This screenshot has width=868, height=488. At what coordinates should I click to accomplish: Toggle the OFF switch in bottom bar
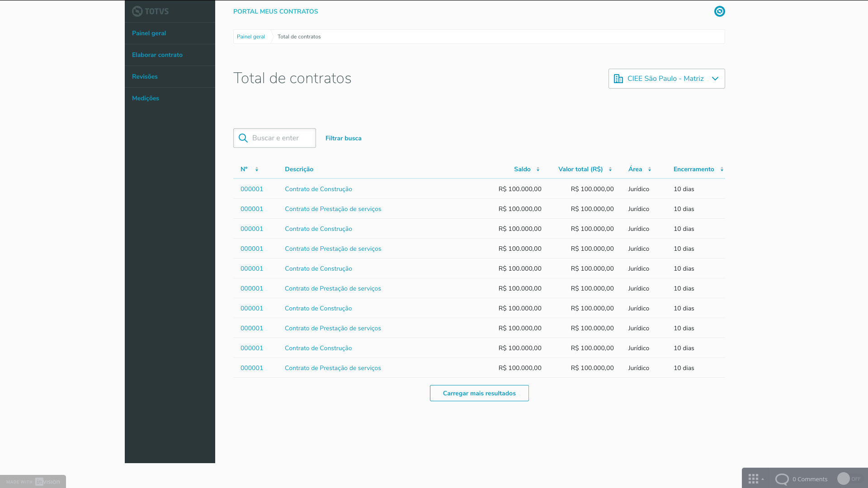(849, 479)
